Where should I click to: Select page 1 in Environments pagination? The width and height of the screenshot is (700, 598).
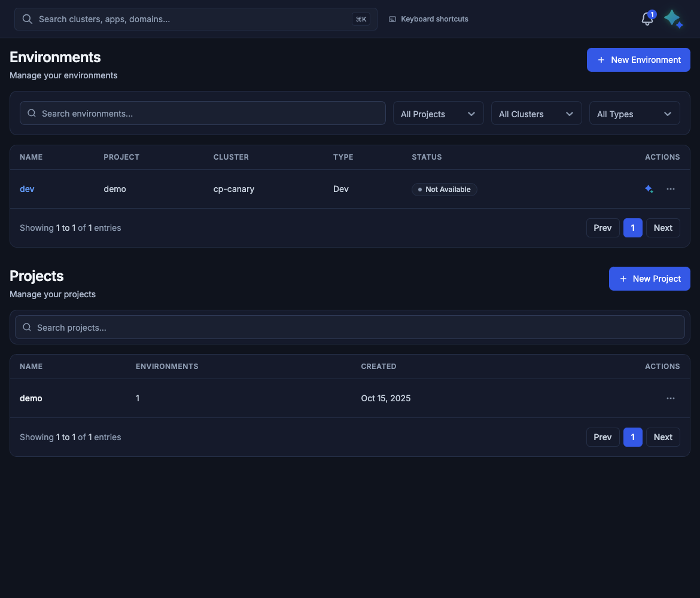(632, 228)
